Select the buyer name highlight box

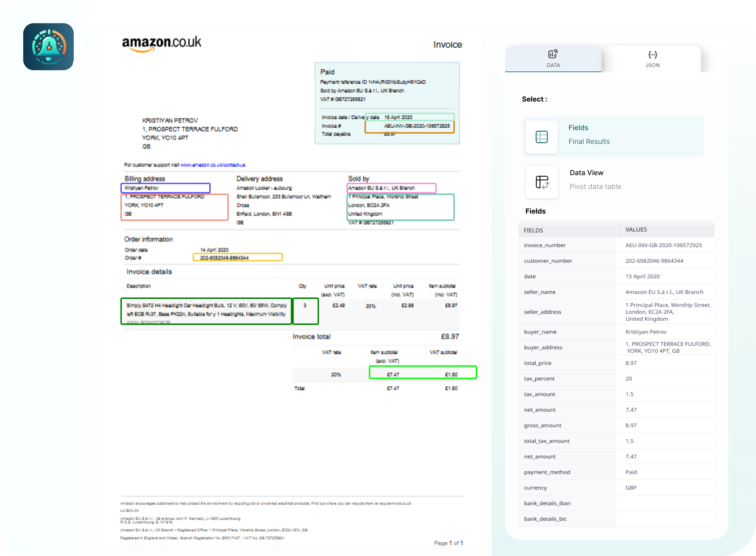[x=165, y=188]
